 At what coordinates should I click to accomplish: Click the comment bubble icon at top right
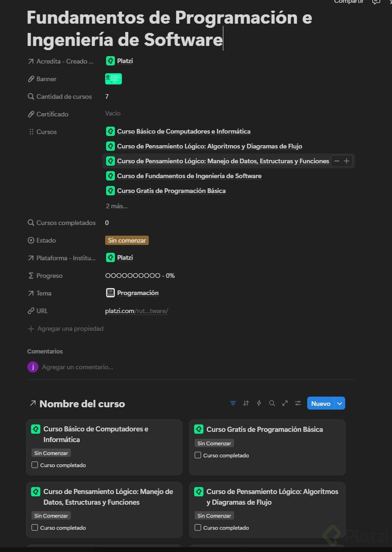tap(376, 2)
